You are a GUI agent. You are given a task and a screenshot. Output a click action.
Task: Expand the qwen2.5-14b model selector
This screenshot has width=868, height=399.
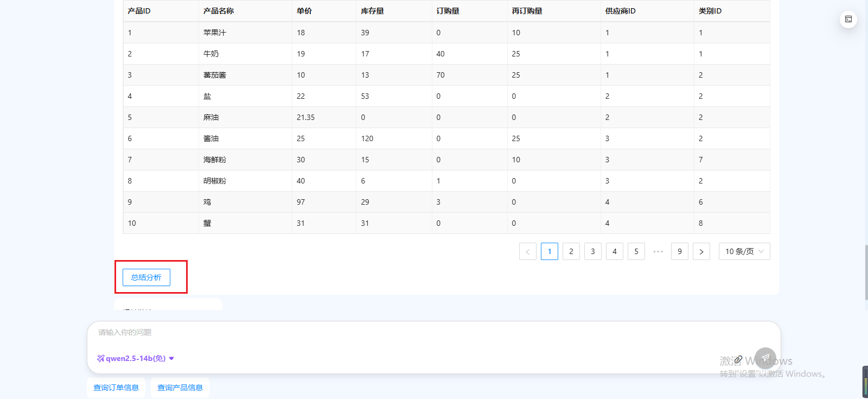pyautogui.click(x=171, y=358)
